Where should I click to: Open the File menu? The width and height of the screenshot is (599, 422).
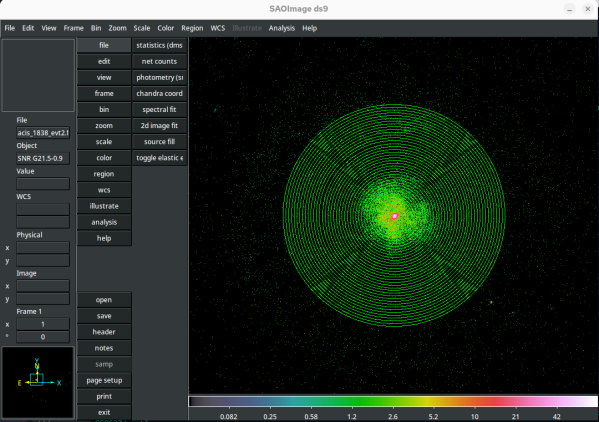(10, 28)
